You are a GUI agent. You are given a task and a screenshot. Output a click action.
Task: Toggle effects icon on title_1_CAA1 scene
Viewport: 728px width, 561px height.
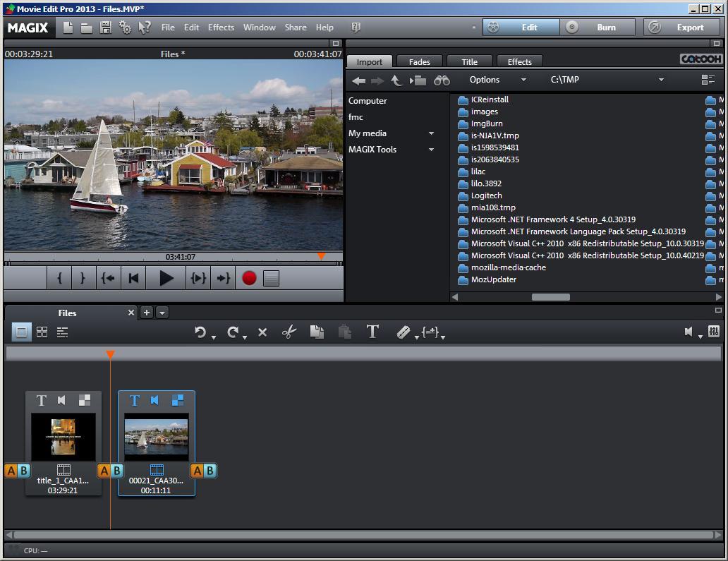pyautogui.click(x=85, y=400)
